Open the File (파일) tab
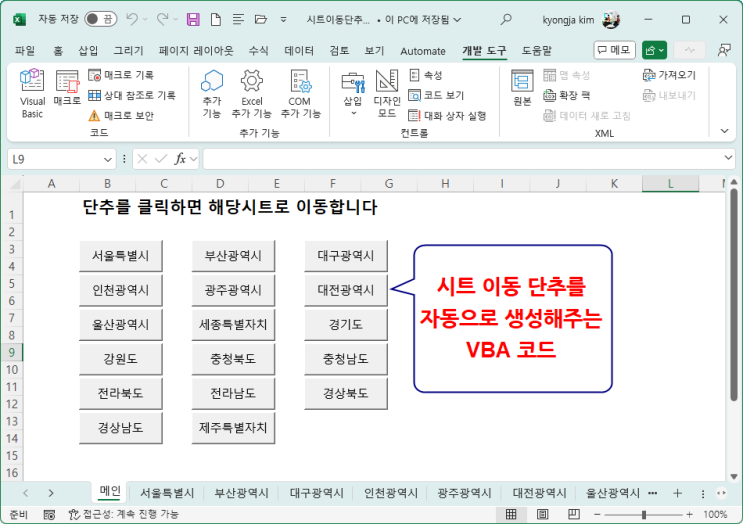 pos(25,51)
